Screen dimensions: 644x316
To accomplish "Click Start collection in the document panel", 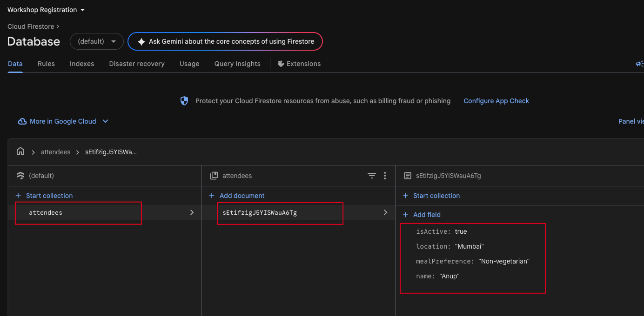I will coord(431,196).
